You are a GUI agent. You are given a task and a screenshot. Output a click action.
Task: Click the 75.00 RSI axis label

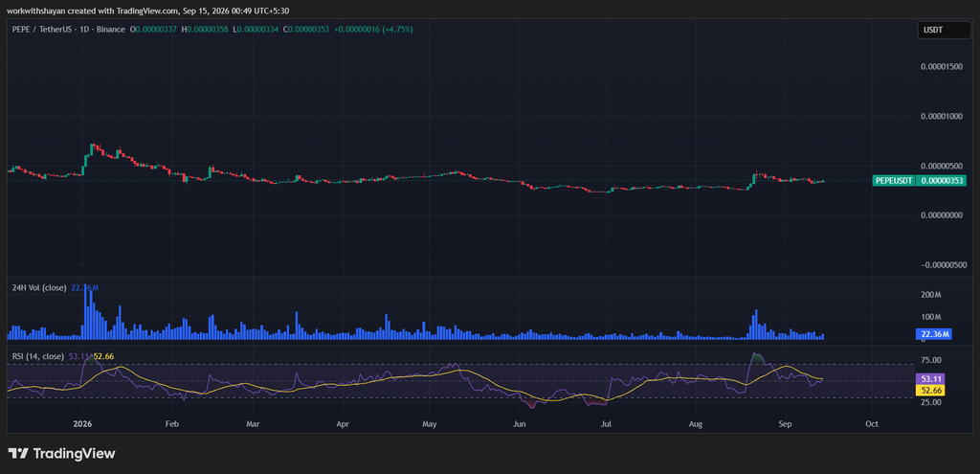coord(932,360)
